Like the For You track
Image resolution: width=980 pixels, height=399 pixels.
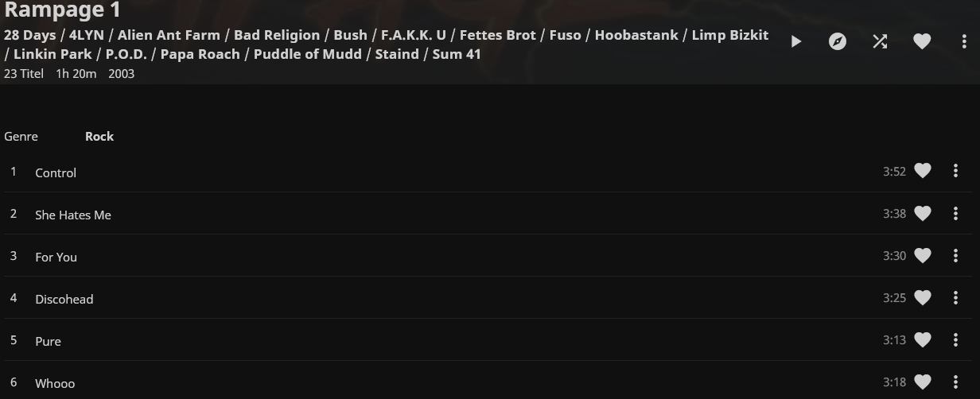922,255
